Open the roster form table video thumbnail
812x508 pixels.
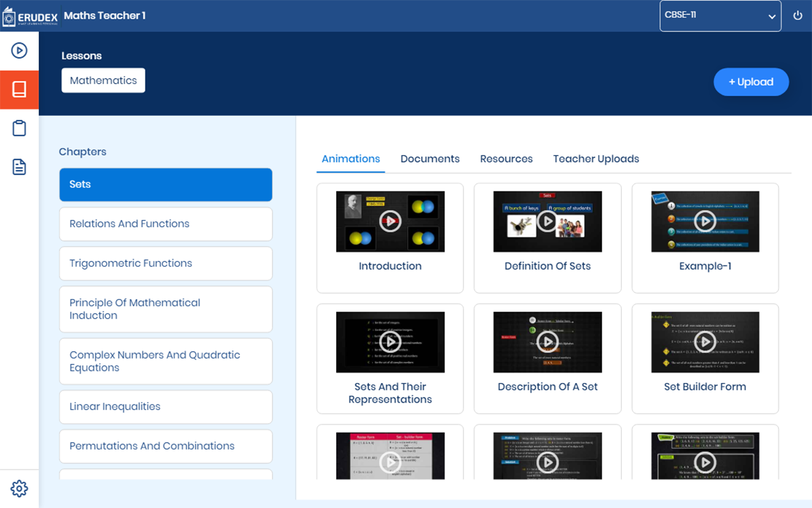click(390, 456)
